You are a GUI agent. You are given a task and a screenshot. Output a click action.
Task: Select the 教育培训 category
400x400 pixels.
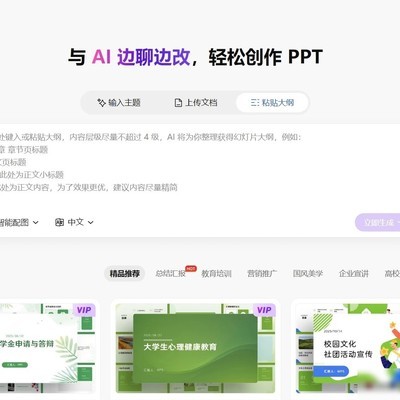tap(216, 274)
